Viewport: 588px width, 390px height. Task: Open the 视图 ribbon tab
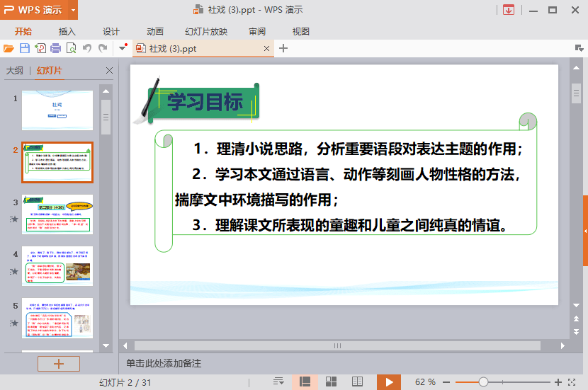tap(301, 31)
